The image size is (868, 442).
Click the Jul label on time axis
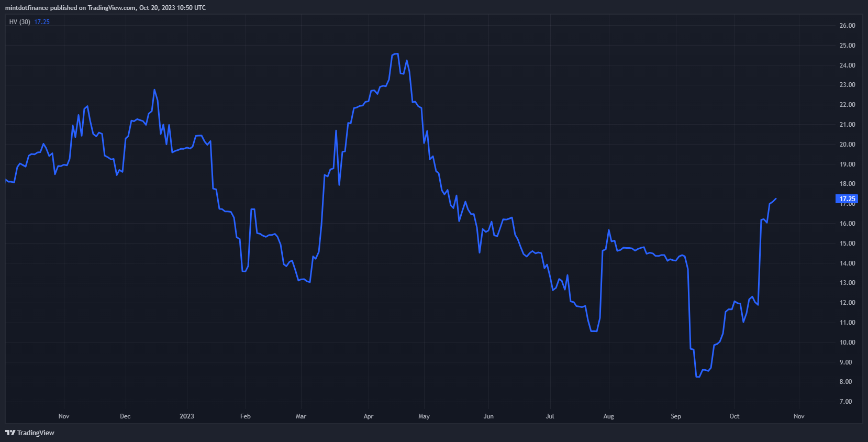coord(550,416)
